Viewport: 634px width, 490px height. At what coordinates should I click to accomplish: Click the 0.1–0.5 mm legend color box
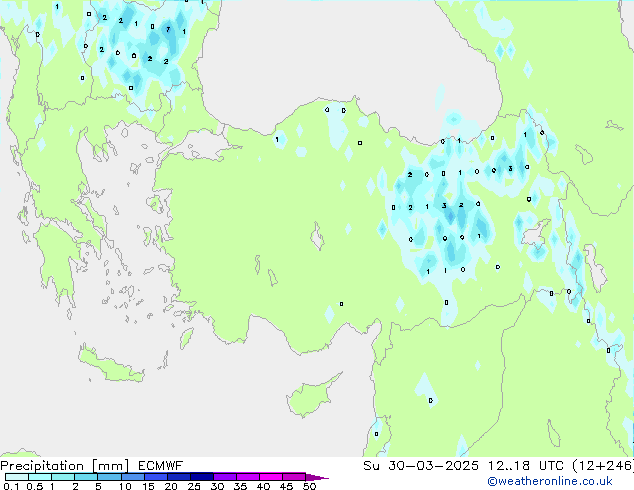[x=17, y=477]
